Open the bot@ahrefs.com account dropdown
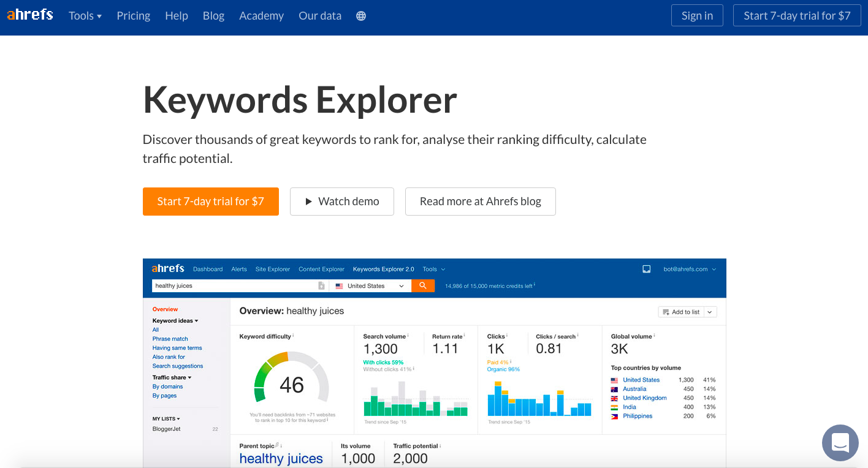The image size is (868, 468). click(x=690, y=269)
